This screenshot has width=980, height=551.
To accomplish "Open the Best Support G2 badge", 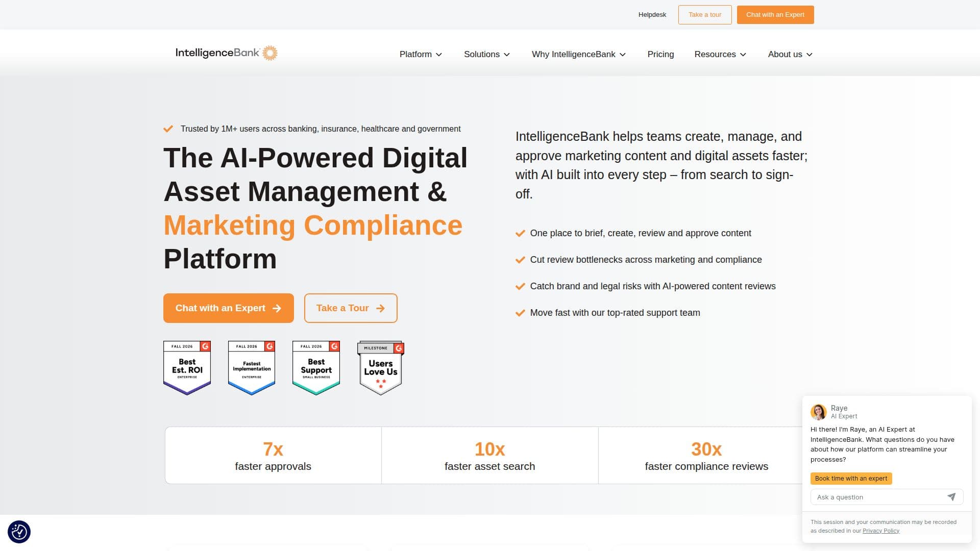I will pos(316,368).
